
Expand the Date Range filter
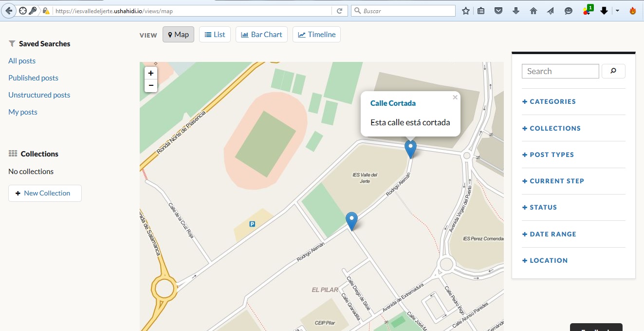[549, 234]
